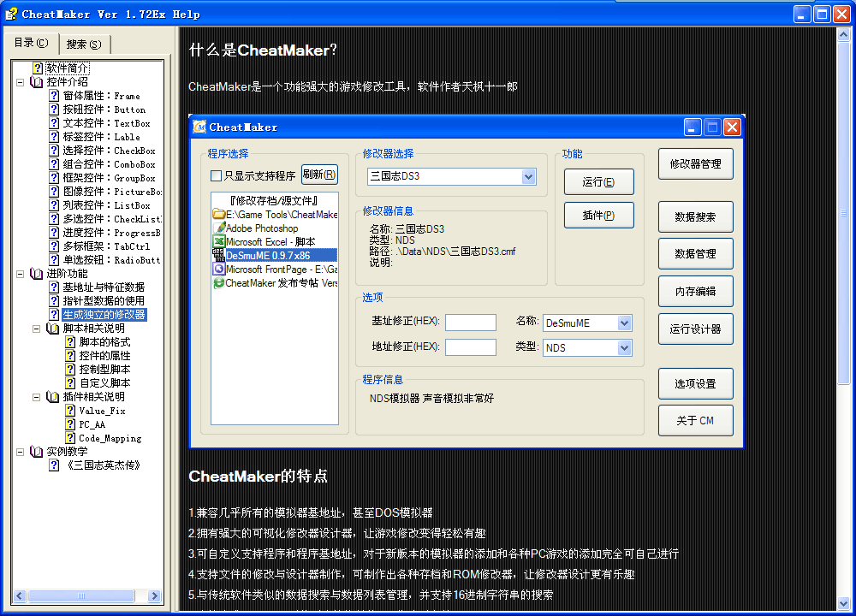
Task: Open the 控制型脚本 topic
Action: 104,370
